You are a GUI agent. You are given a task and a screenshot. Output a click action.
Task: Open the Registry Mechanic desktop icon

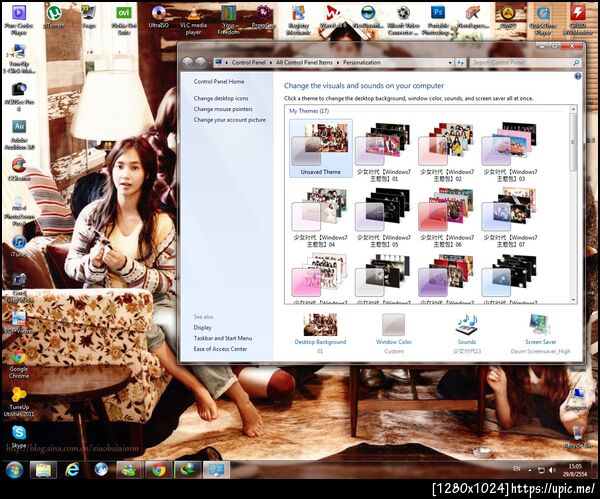[298, 21]
